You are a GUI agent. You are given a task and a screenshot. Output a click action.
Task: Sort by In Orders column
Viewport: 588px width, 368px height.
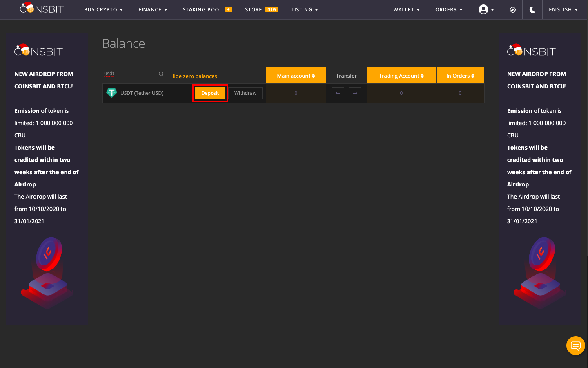[x=460, y=76]
